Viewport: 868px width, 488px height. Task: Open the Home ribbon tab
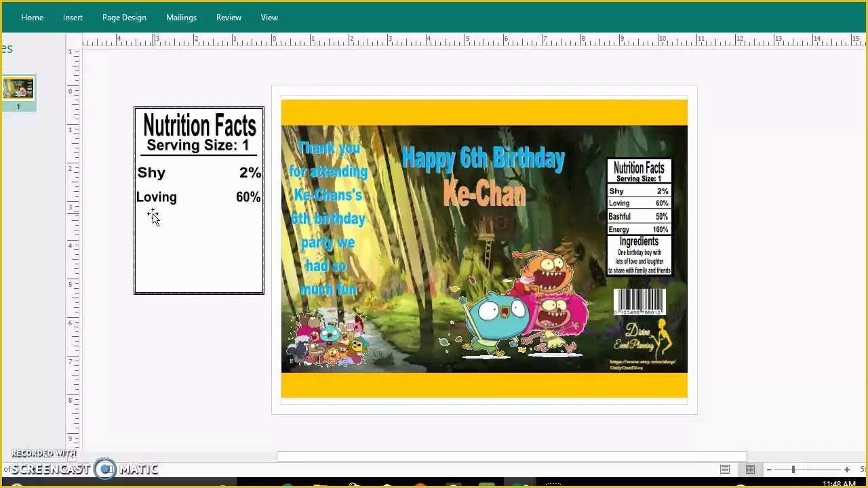32,18
